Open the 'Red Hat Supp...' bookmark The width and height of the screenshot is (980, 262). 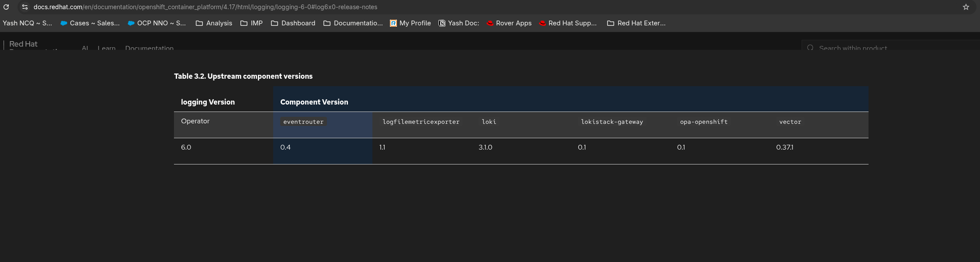pyautogui.click(x=568, y=23)
